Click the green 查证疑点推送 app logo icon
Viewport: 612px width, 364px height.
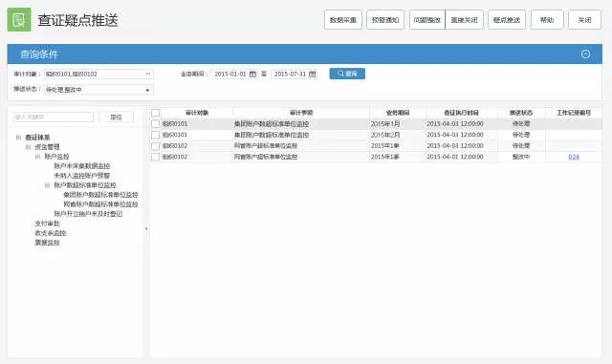pos(19,19)
